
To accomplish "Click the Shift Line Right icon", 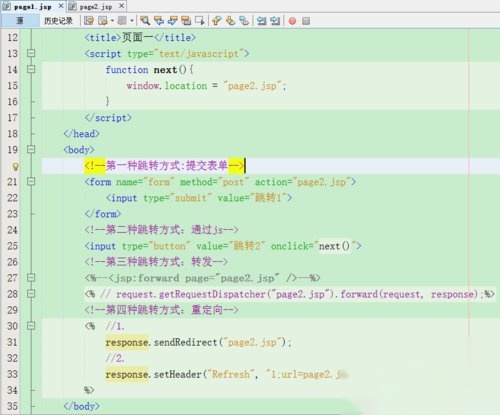I will tap(275, 21).
